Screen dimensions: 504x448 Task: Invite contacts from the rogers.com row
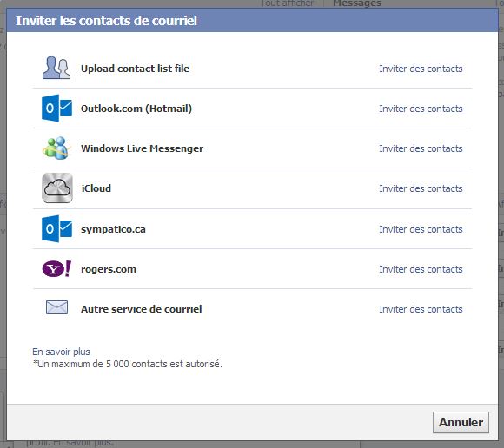(421, 269)
